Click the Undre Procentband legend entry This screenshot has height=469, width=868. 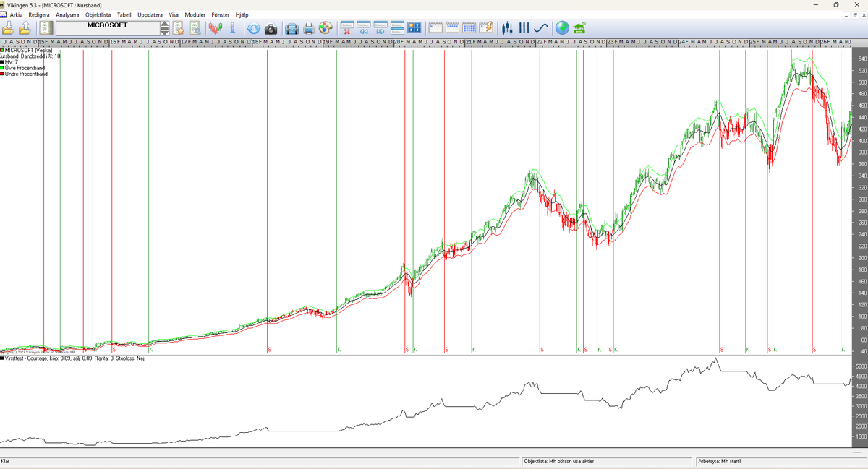(x=26, y=74)
